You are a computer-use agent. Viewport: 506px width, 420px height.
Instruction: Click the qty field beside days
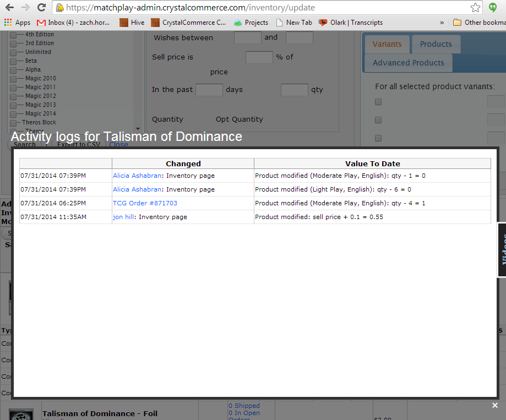pos(295,90)
